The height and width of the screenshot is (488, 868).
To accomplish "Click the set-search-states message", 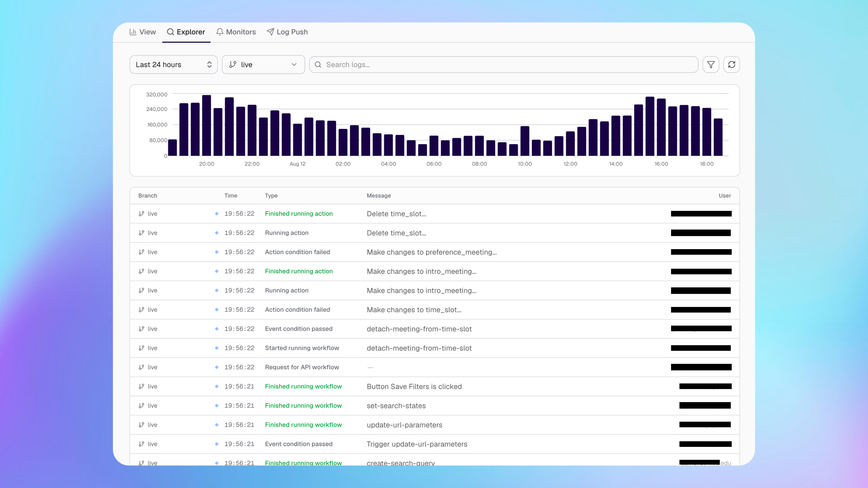I will coord(396,406).
